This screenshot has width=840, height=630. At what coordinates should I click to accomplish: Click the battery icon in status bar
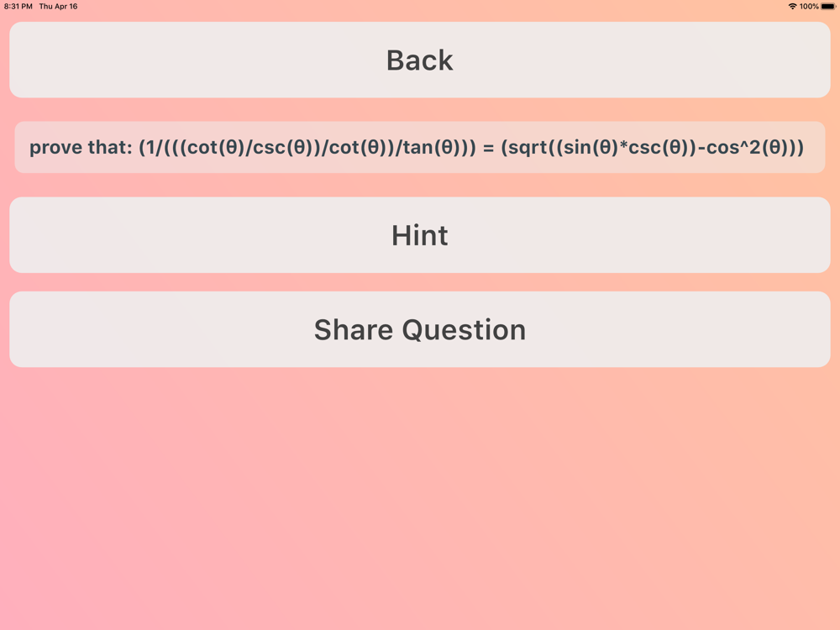pos(828,7)
